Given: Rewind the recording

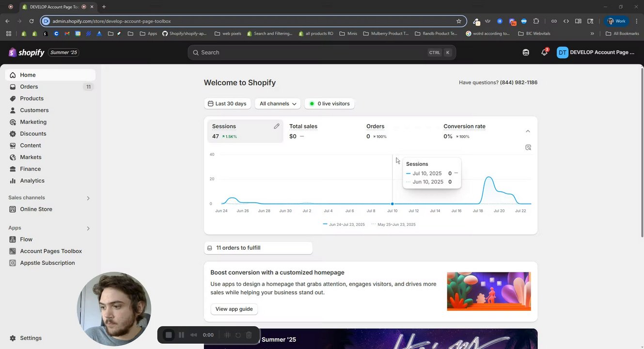Looking at the screenshot, I should pos(193,335).
